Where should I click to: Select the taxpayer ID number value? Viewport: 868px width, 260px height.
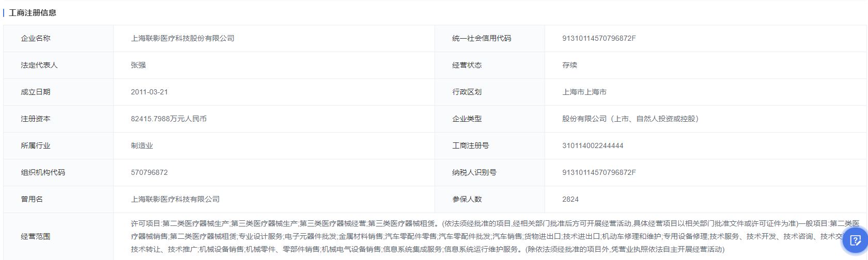click(x=599, y=172)
